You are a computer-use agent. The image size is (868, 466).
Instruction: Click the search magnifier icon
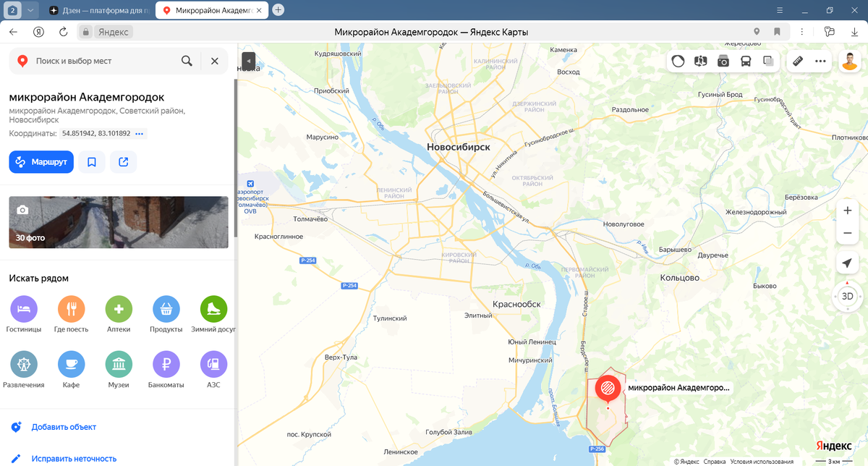tap(187, 61)
